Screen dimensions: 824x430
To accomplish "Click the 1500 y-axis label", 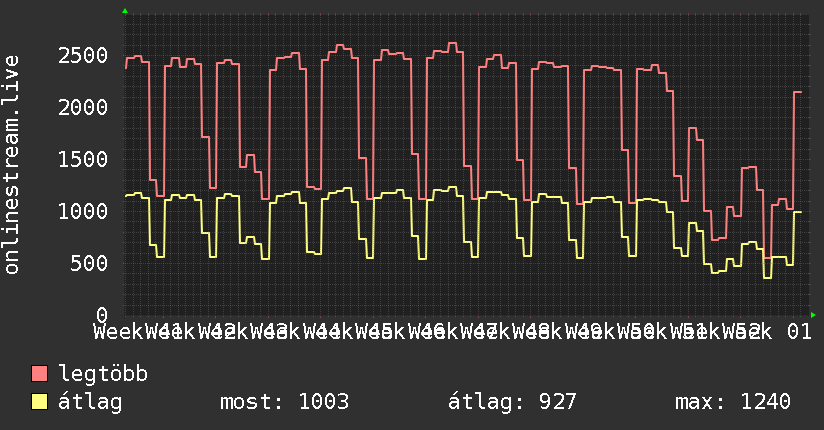I will [83, 160].
